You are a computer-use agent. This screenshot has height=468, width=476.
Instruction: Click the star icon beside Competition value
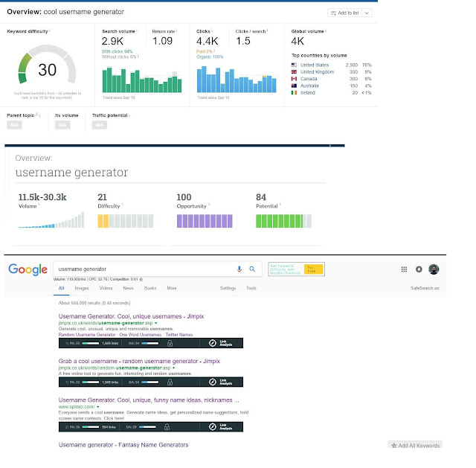(x=141, y=280)
